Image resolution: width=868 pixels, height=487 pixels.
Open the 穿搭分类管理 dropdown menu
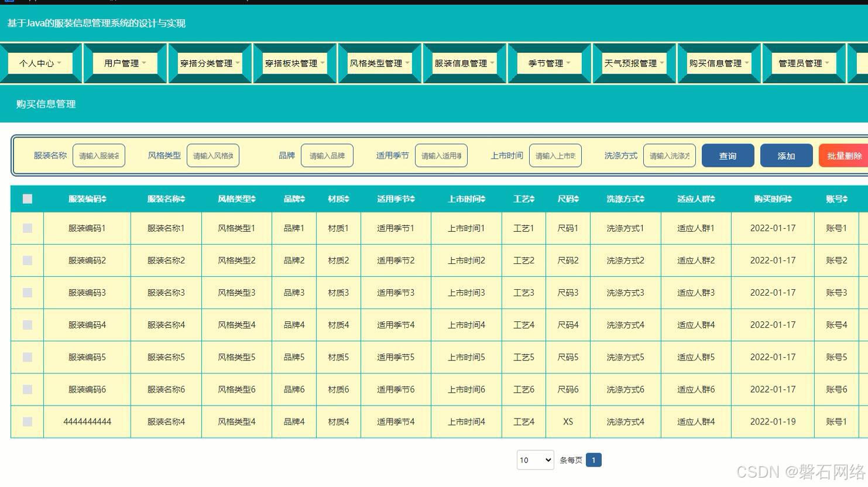click(210, 63)
